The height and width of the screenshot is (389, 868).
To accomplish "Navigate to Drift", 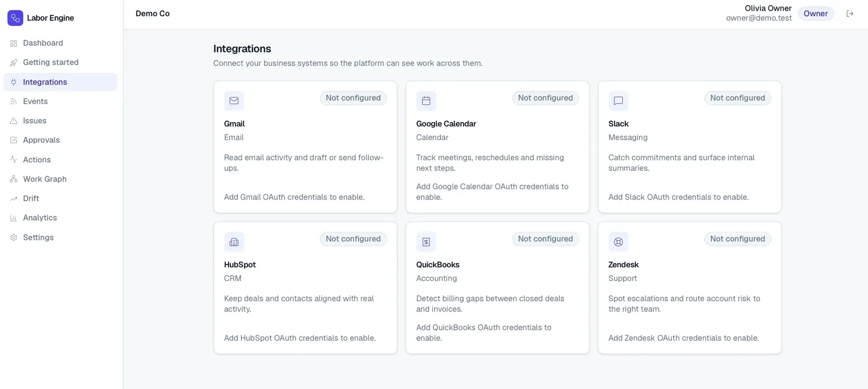I will tap(61, 199).
